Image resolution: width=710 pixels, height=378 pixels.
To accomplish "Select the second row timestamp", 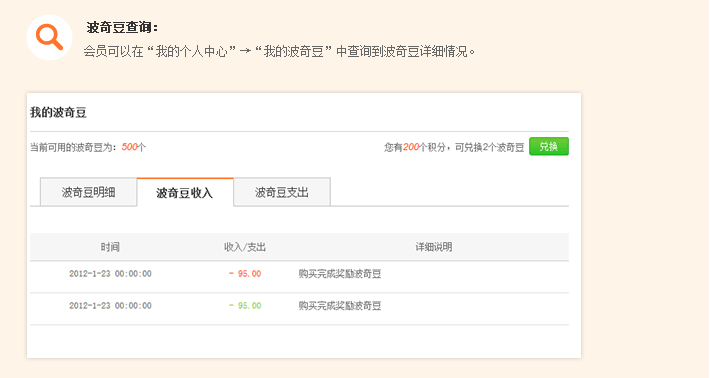I will (x=110, y=306).
